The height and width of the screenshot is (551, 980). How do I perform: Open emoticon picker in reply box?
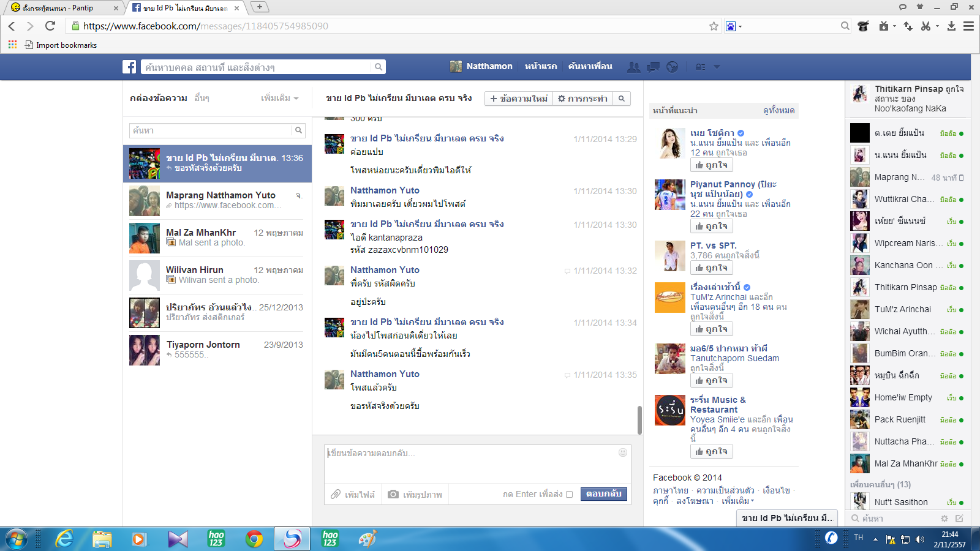(623, 452)
